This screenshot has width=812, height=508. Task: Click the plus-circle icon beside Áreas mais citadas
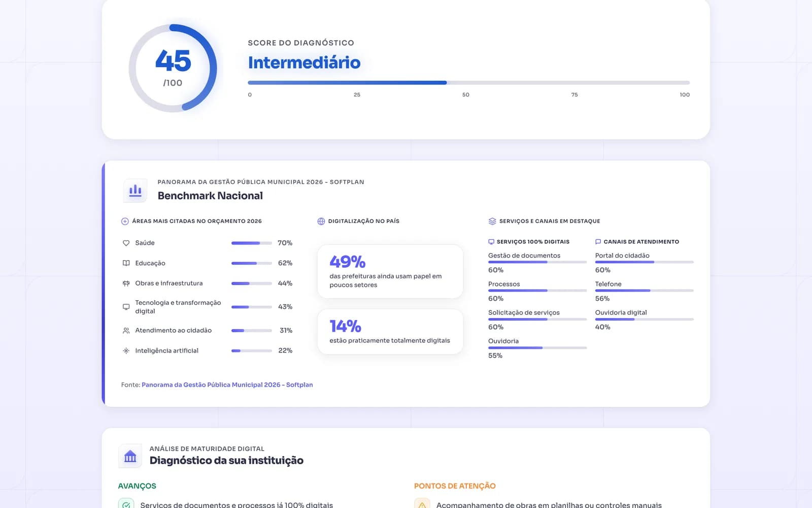pos(125,221)
